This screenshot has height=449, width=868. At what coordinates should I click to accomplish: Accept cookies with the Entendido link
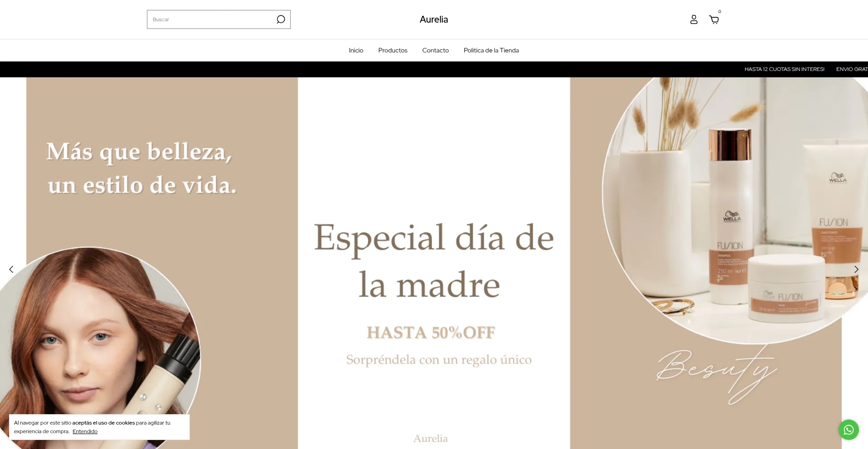pos(85,431)
